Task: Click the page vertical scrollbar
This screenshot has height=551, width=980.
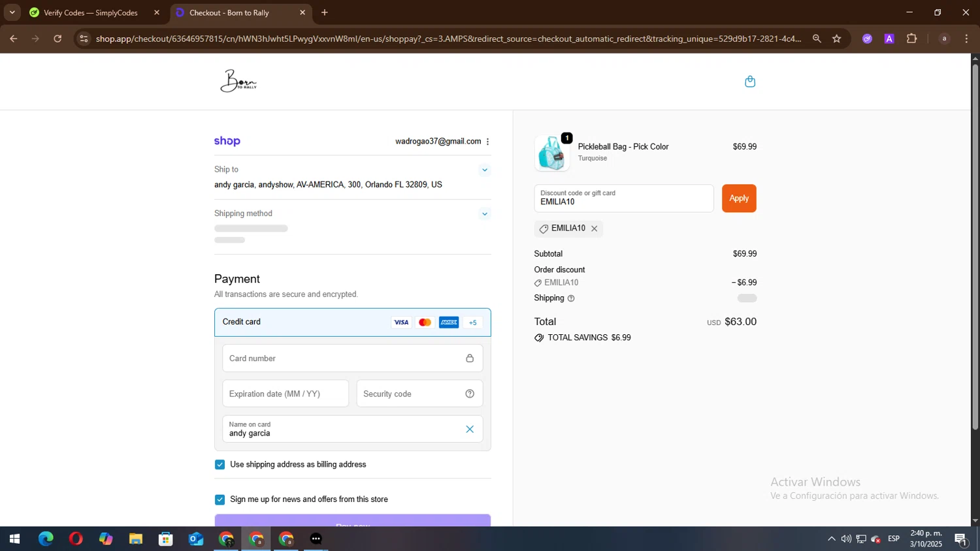Action: (x=975, y=247)
